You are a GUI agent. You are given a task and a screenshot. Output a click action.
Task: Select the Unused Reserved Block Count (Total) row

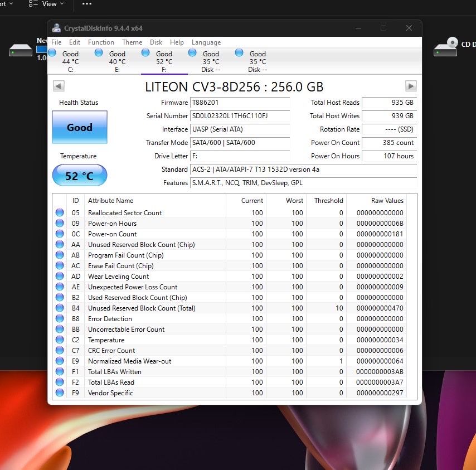[230, 308]
